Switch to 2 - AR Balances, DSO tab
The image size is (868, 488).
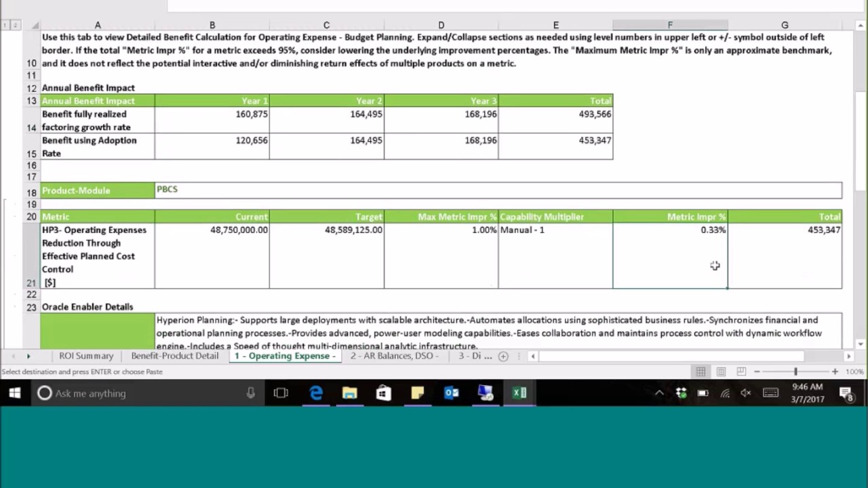[395, 356]
